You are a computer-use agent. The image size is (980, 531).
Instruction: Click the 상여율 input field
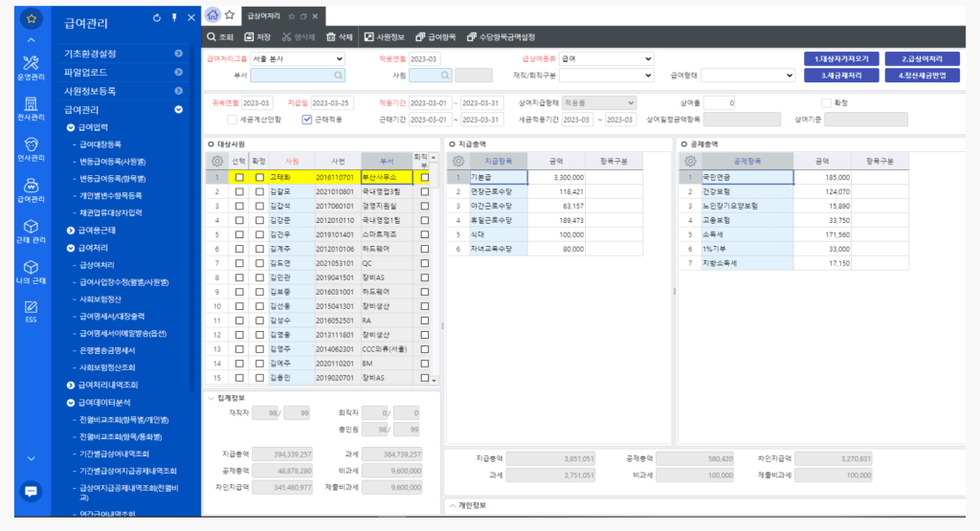click(x=720, y=102)
